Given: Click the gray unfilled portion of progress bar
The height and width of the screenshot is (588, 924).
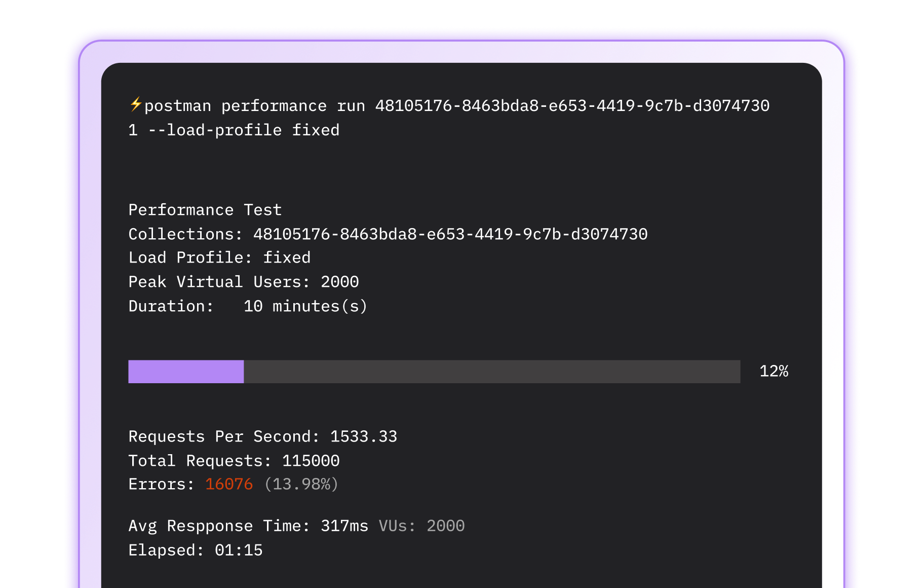Looking at the screenshot, I should click(491, 372).
